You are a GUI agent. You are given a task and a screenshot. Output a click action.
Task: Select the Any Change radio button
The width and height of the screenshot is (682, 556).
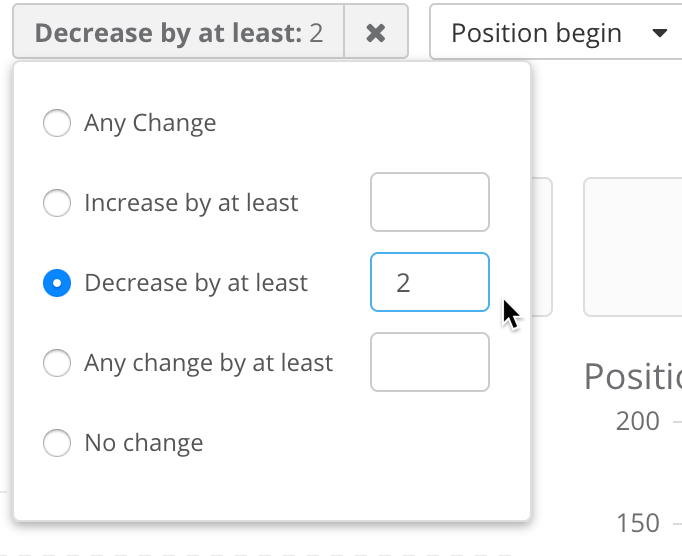[57, 123]
